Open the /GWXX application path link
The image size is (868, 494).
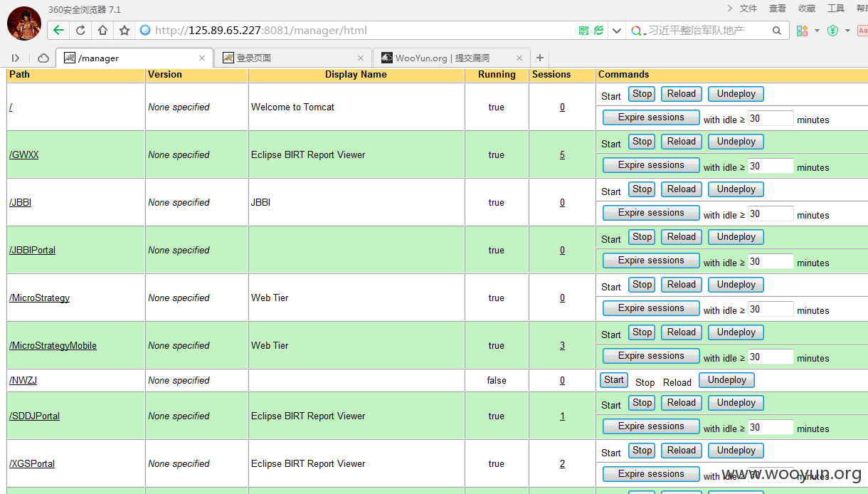(x=24, y=154)
